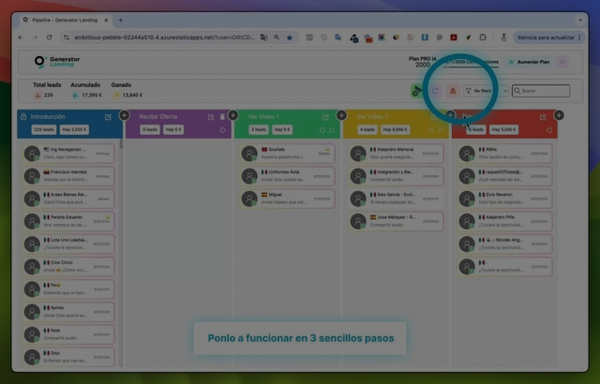Open Francisco mendez lead card
Viewport: 600px width, 384px height.
(69, 176)
